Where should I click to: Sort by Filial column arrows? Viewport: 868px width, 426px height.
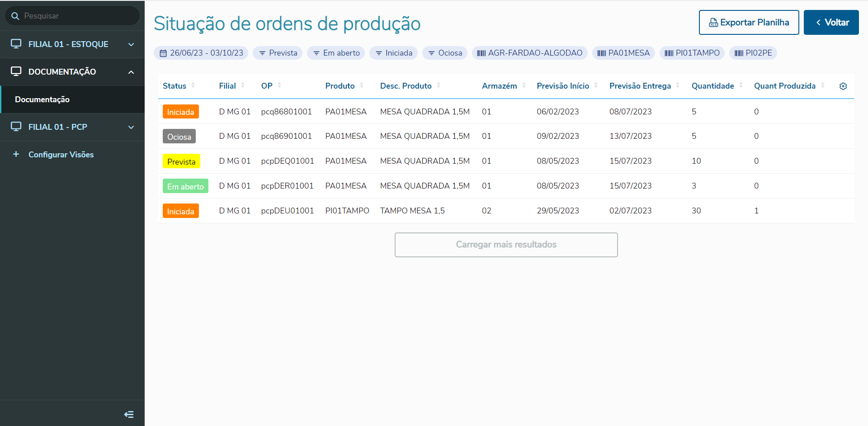tap(243, 85)
